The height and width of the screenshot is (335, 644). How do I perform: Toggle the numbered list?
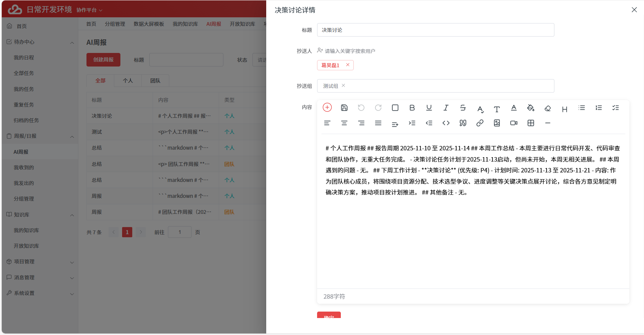click(x=599, y=108)
